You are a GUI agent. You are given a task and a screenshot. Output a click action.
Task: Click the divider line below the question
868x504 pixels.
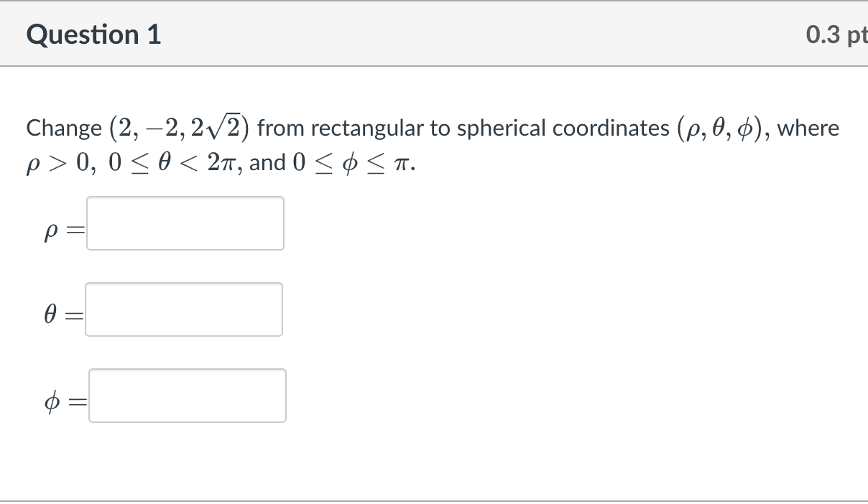tap(434, 500)
